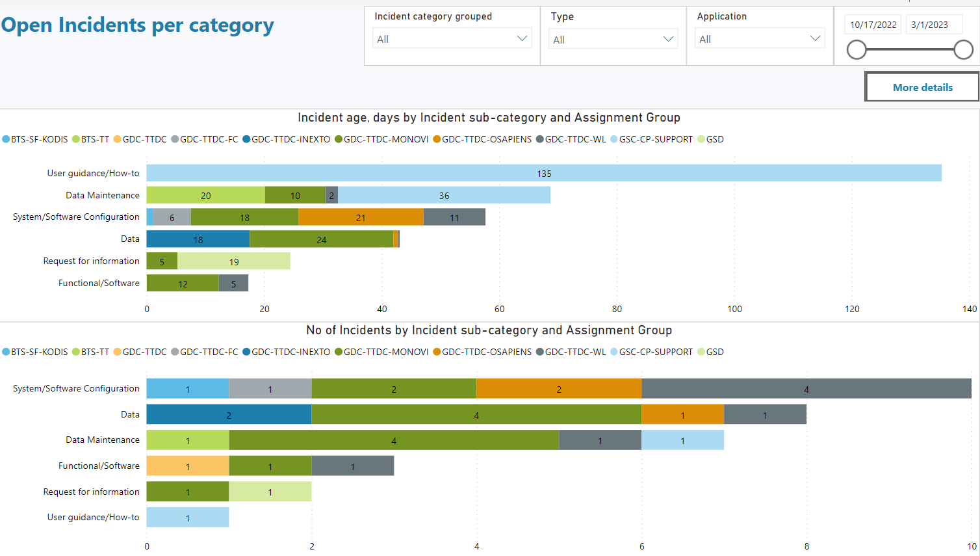Select the blue 2 bar in Data count row
This screenshot has height=556, width=980.
tap(229, 414)
